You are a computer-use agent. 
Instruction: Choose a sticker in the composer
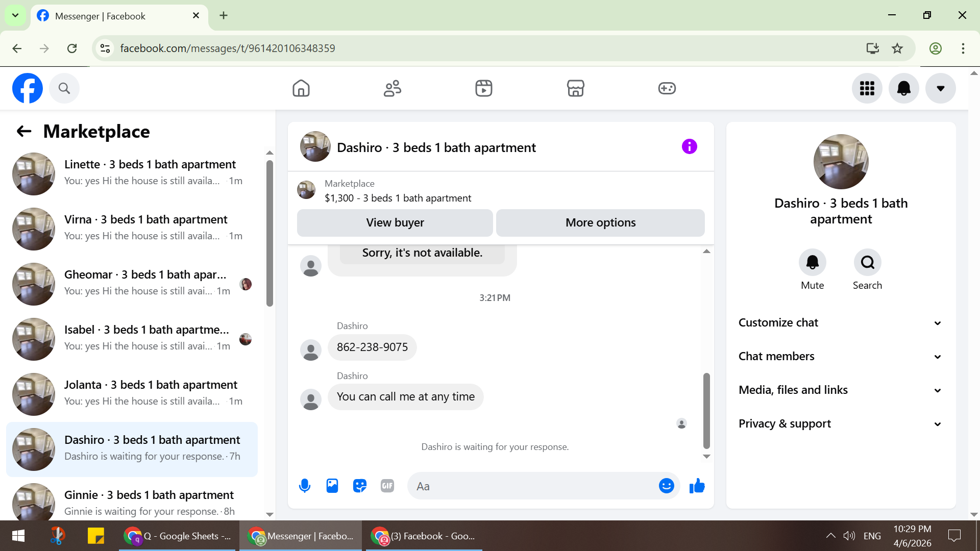coord(360,486)
